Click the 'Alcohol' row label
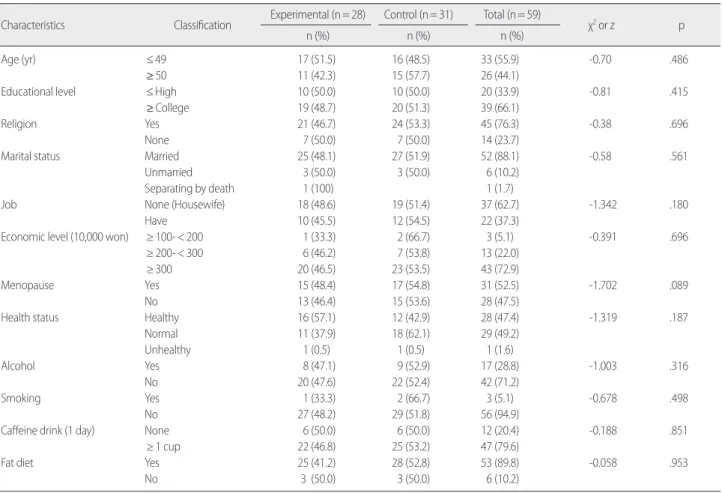The width and height of the screenshot is (722, 493). [17, 365]
